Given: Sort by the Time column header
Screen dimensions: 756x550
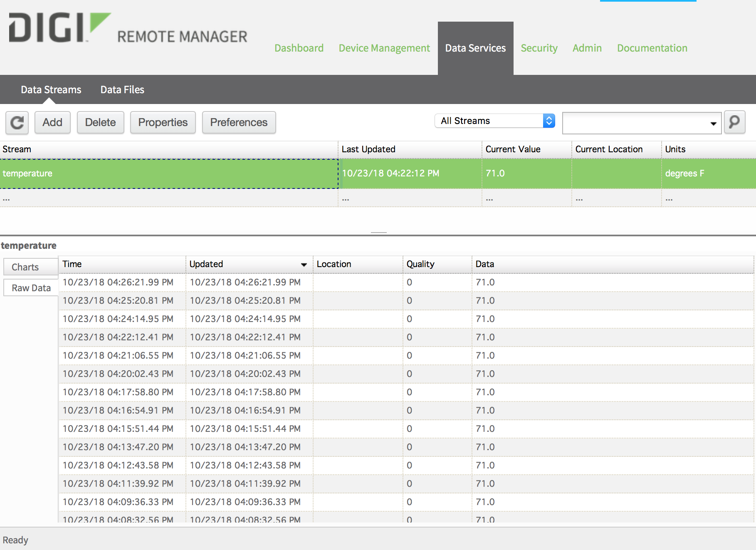Looking at the screenshot, I should coord(122,264).
